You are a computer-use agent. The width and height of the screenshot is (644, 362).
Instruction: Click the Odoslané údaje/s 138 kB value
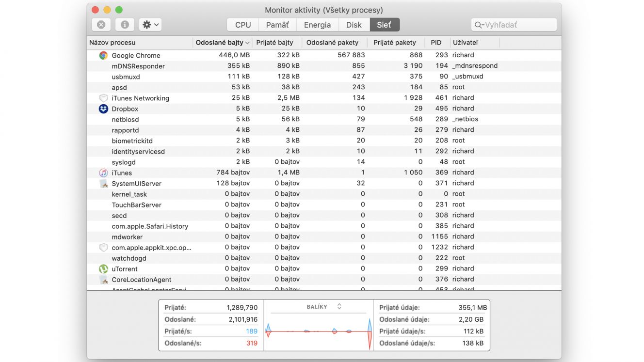coord(473,343)
